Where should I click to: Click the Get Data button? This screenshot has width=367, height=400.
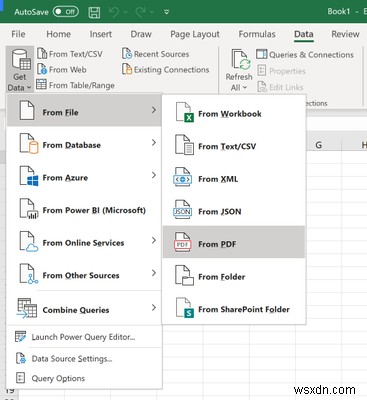(20, 70)
